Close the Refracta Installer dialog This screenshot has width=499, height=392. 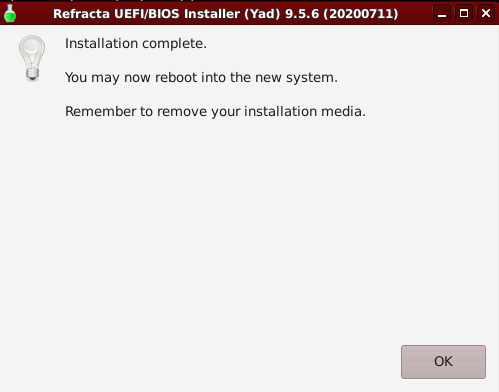pyautogui.click(x=486, y=13)
